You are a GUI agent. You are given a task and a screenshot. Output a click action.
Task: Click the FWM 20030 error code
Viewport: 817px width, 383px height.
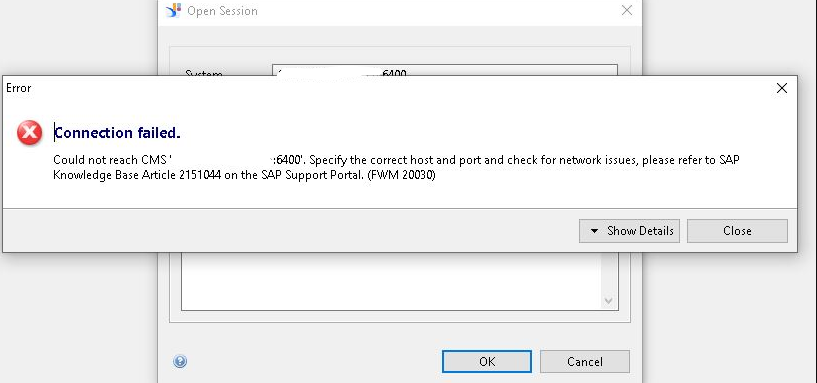(x=401, y=175)
